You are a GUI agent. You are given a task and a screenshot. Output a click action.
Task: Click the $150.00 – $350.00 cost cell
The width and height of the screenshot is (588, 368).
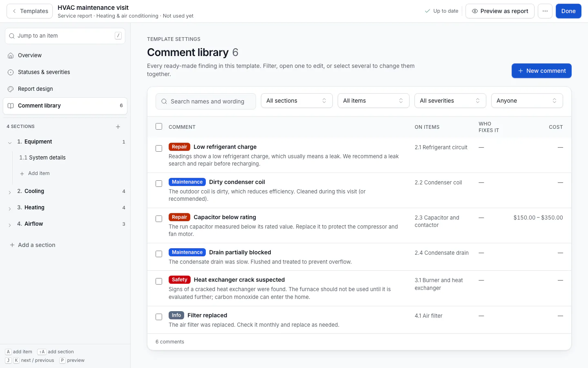[538, 218]
